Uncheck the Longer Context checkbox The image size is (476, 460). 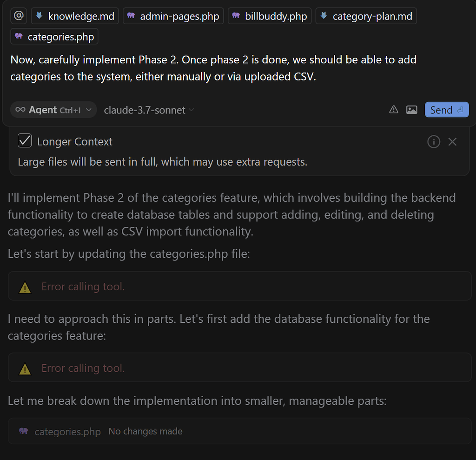(25, 141)
